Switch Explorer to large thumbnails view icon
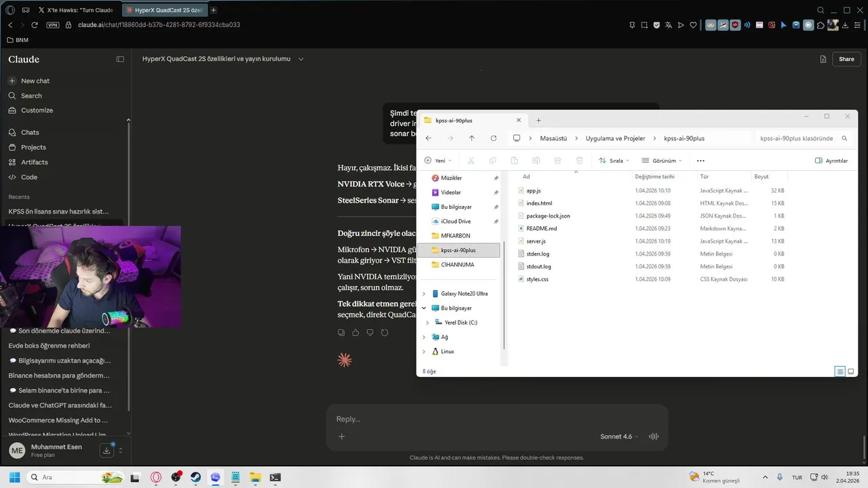The image size is (868, 488). 851,371
